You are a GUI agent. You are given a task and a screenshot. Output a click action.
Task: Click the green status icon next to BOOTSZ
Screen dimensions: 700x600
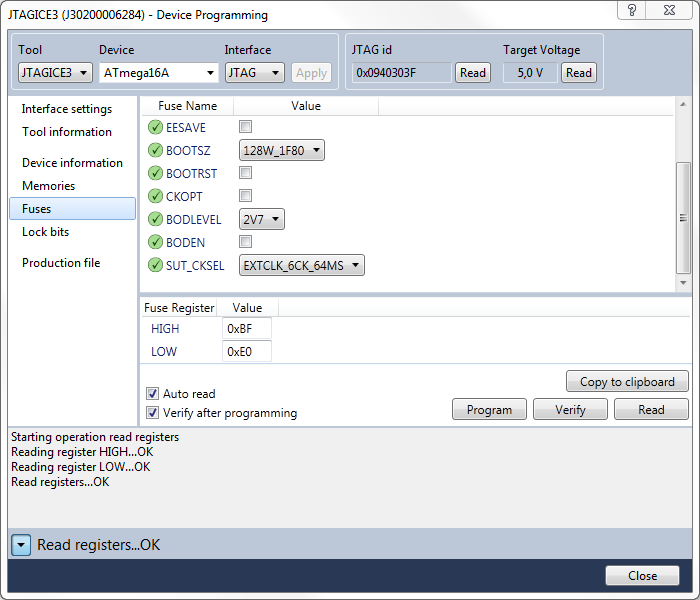point(155,150)
